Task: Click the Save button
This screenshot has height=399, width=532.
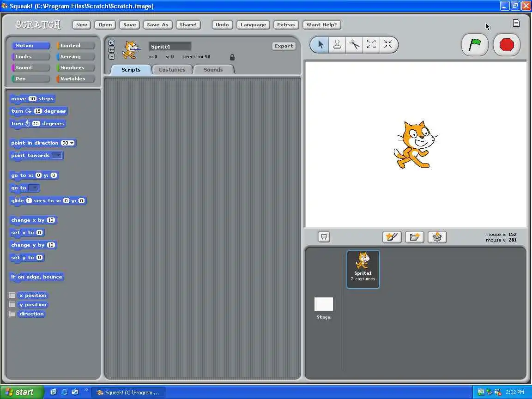Action: 130,25
